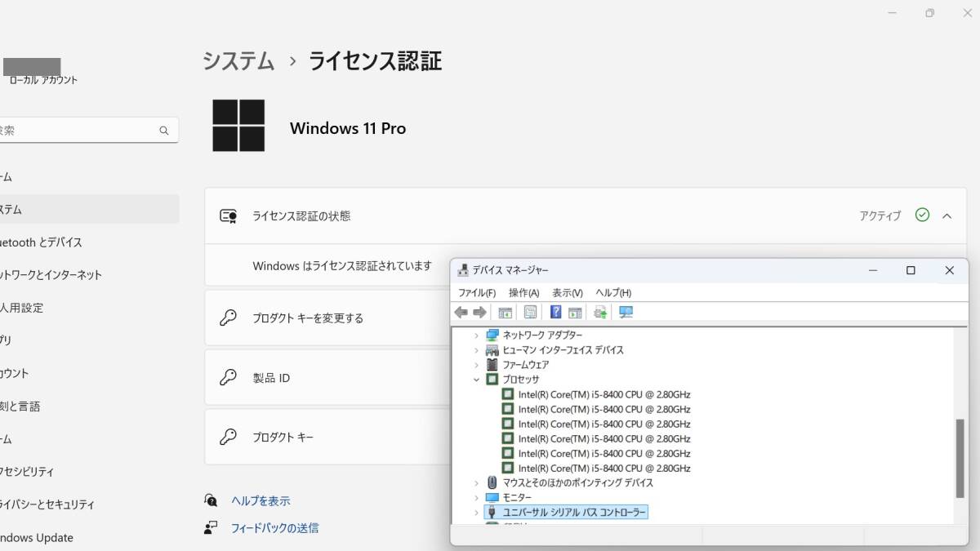Click the blue Help icon in Device Manager toolbar

[x=556, y=313]
